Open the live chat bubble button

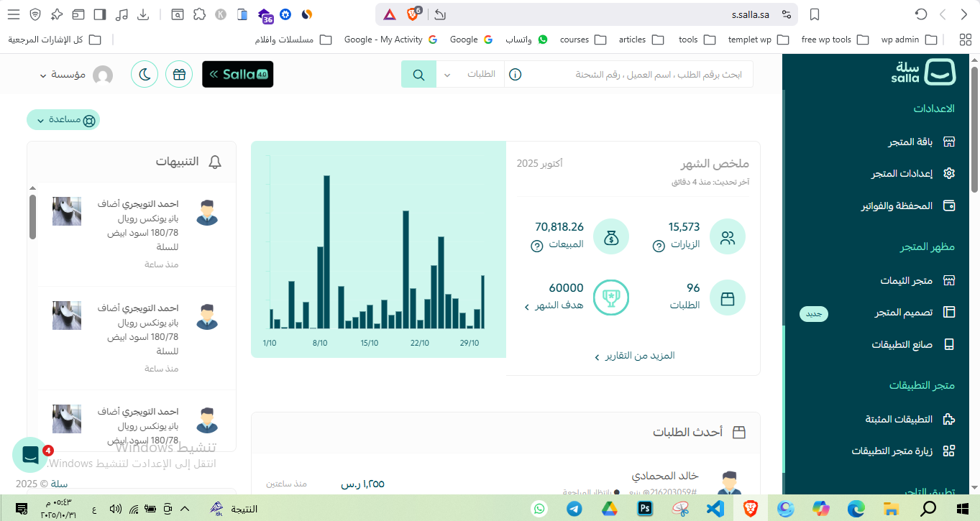coord(30,455)
